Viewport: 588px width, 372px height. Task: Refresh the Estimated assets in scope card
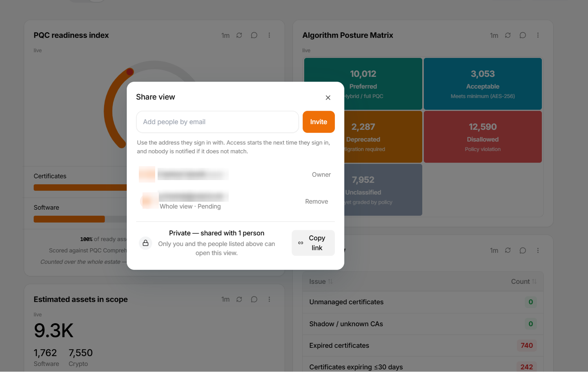(x=239, y=299)
